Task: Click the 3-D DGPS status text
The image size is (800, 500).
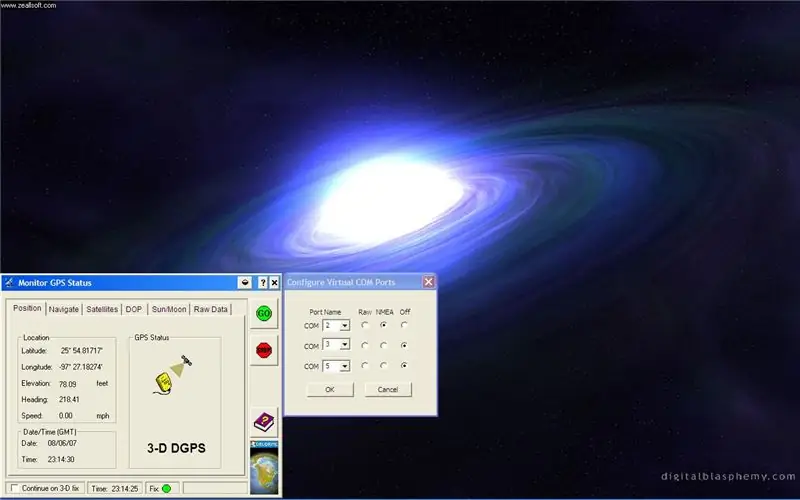Action: coord(177,448)
